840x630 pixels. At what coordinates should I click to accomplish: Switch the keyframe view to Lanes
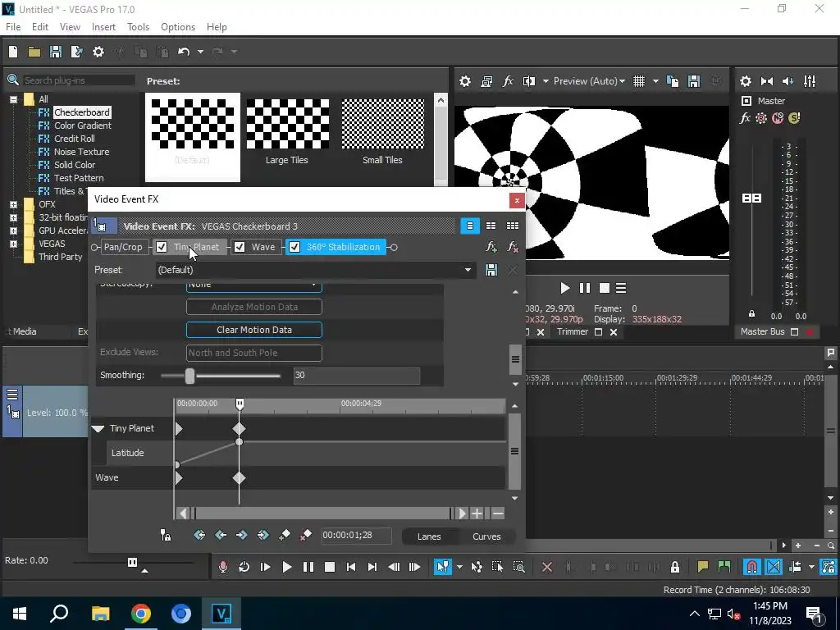click(x=429, y=536)
